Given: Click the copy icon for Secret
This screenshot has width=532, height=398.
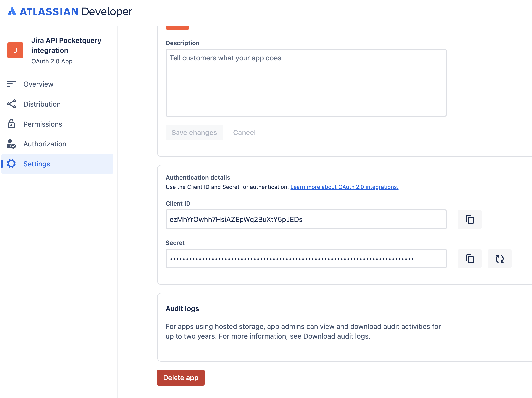Looking at the screenshot, I should (x=470, y=259).
